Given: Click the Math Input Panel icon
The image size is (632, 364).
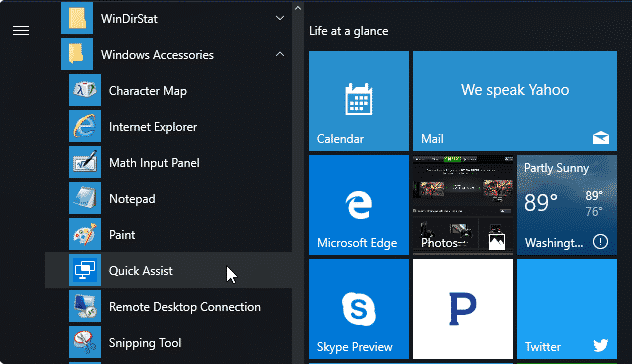Looking at the screenshot, I should [x=85, y=162].
